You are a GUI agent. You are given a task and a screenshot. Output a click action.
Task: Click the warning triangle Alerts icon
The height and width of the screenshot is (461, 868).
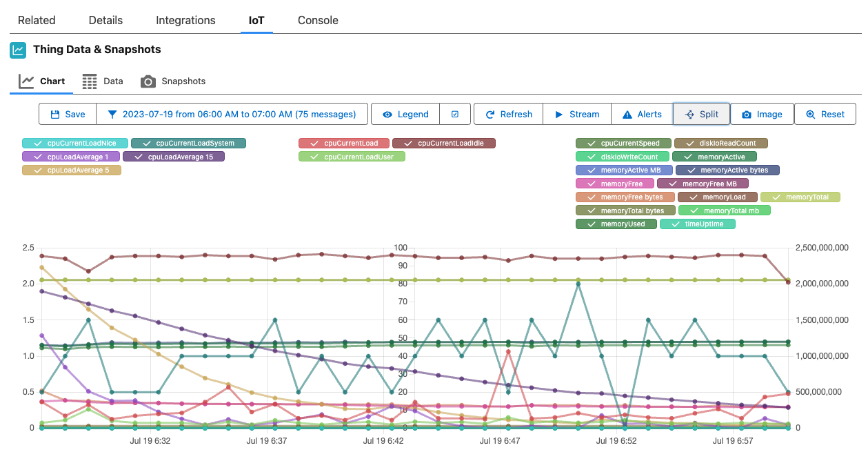[x=627, y=115]
